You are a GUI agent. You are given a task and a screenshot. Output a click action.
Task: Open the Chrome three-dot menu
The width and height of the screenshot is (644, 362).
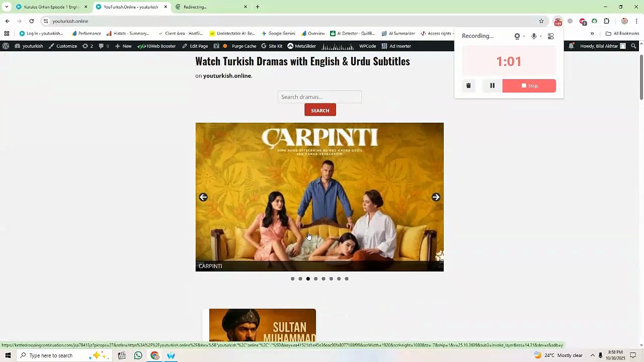click(636, 21)
